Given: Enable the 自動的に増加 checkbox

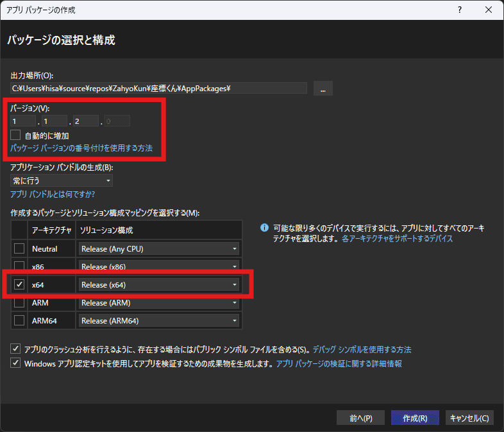Looking at the screenshot, I should 15,135.
